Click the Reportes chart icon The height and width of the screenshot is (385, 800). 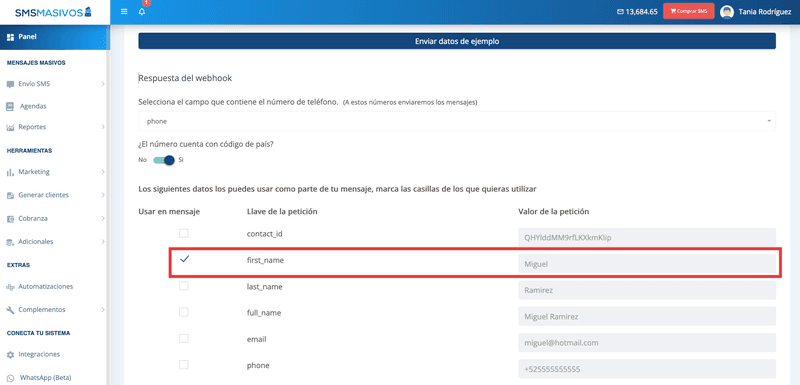click(10, 127)
